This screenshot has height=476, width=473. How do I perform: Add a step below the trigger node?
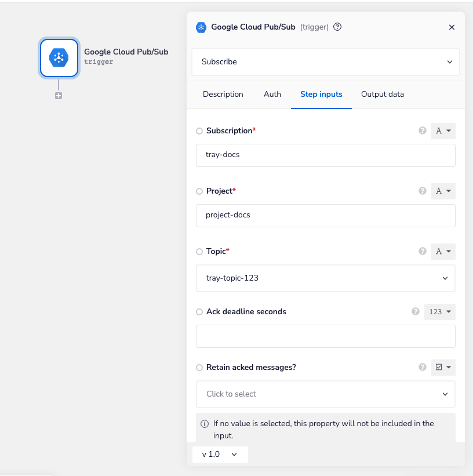(58, 96)
